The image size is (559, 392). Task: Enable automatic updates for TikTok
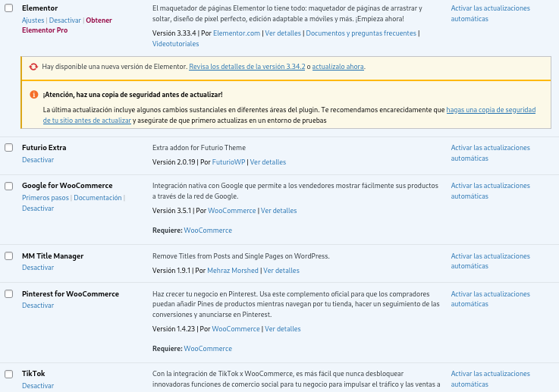(x=490, y=379)
